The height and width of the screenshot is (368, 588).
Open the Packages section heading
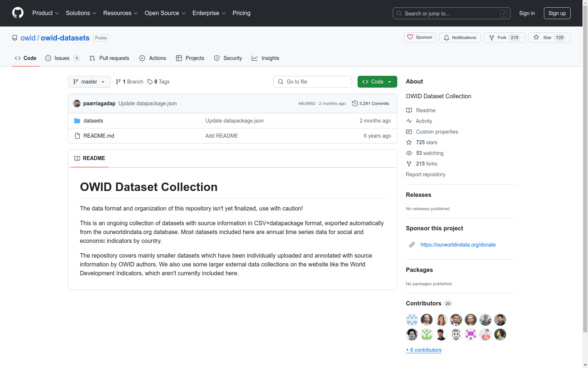coord(419,270)
